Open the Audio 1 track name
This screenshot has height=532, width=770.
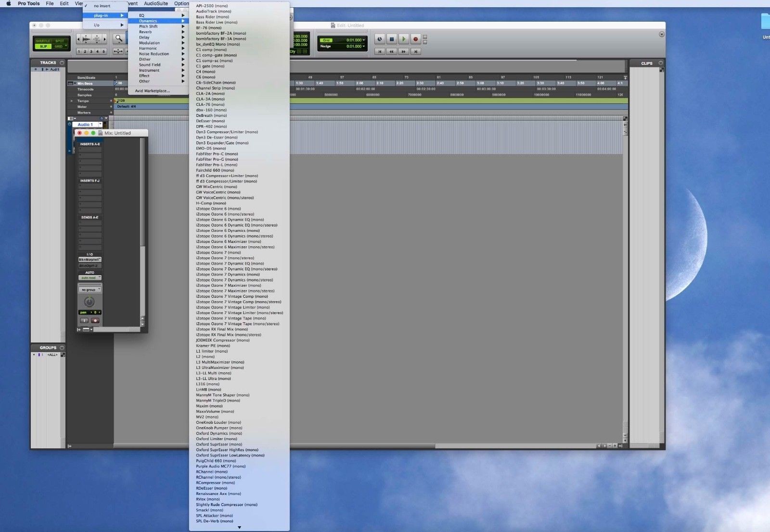pos(86,125)
